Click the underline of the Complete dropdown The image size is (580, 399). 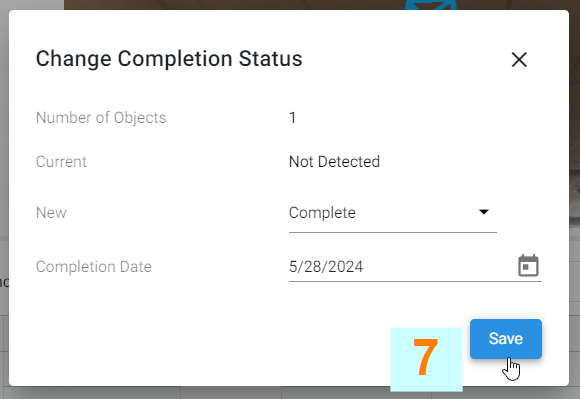click(x=392, y=233)
